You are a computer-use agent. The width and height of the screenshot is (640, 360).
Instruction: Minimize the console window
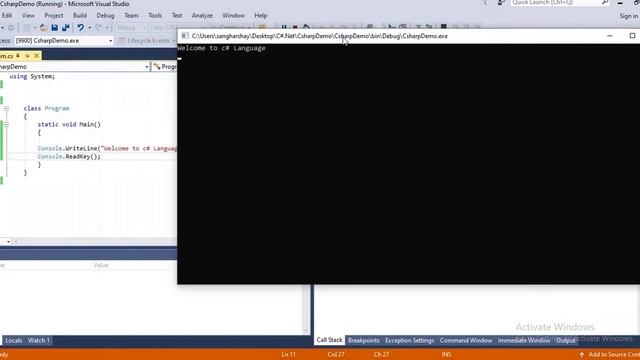tap(610, 36)
